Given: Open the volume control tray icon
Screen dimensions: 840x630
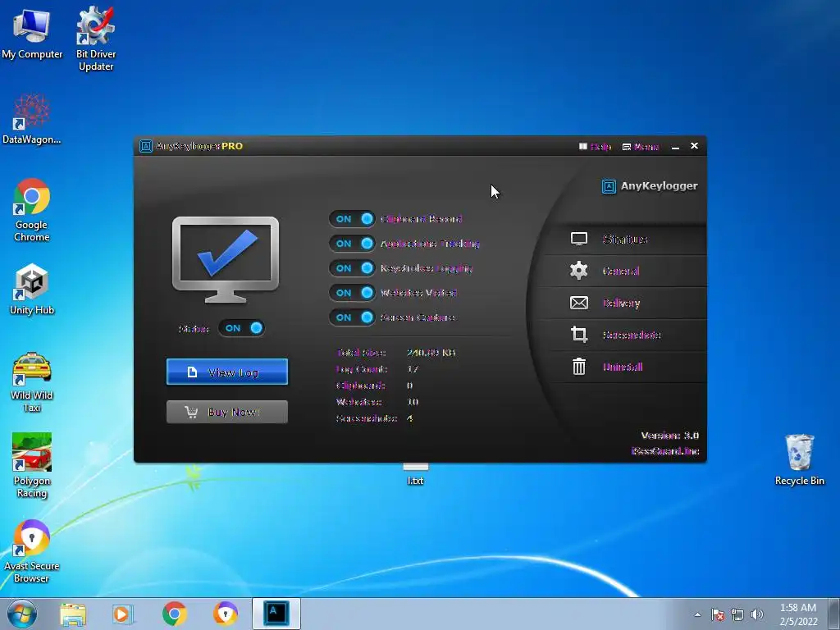Looking at the screenshot, I should [757, 614].
